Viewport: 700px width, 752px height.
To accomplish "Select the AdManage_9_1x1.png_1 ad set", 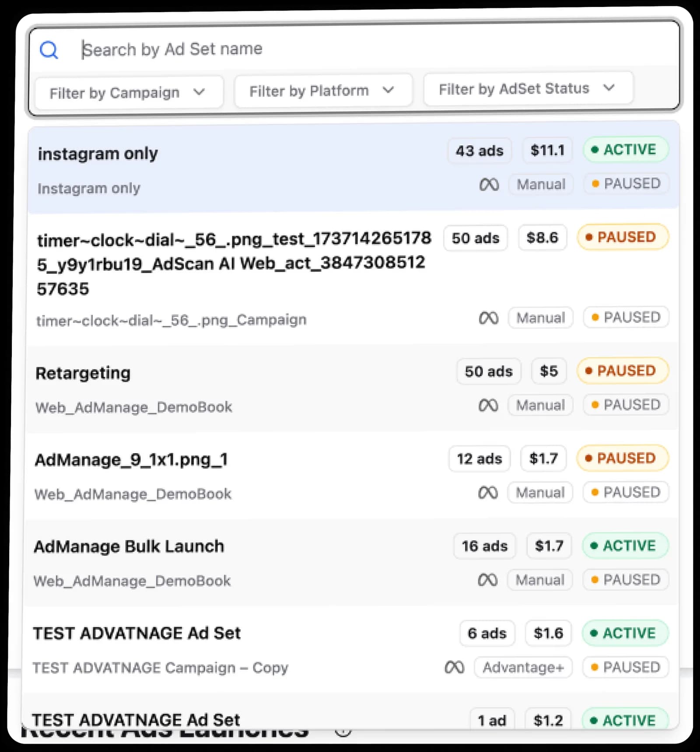I will click(x=353, y=475).
